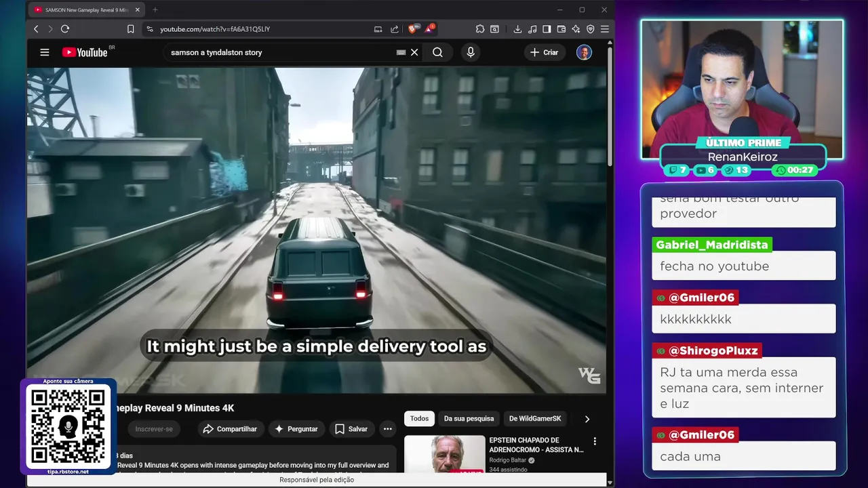
Task: Open the three-dot more actions under video
Action: 387,429
